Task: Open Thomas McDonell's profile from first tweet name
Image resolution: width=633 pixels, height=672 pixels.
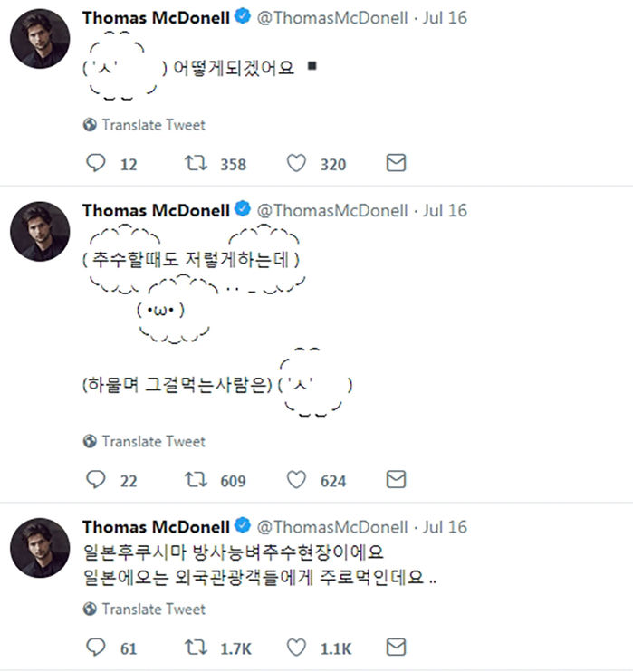Action: pyautogui.click(x=156, y=17)
